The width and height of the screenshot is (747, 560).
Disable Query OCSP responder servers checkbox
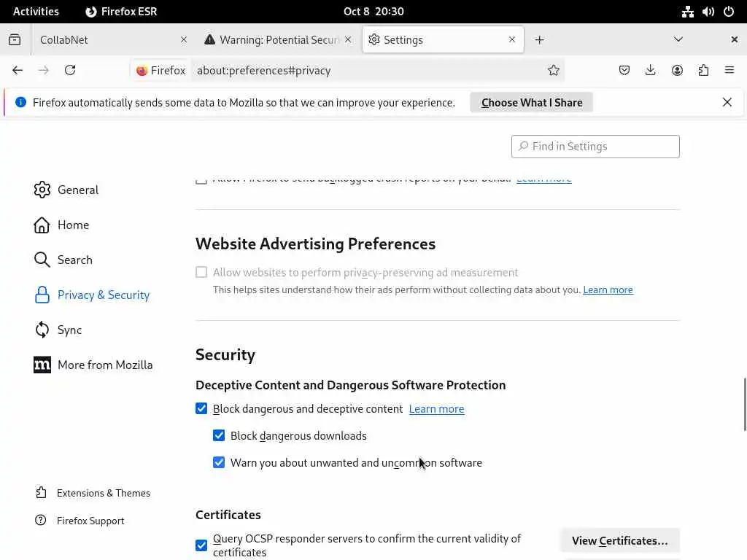pos(201,545)
